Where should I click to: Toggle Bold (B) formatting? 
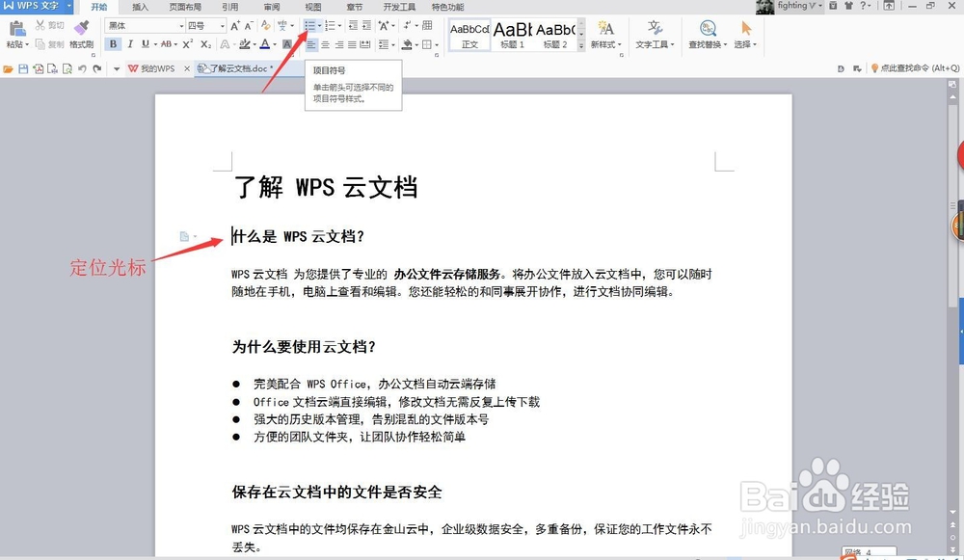pos(113,43)
